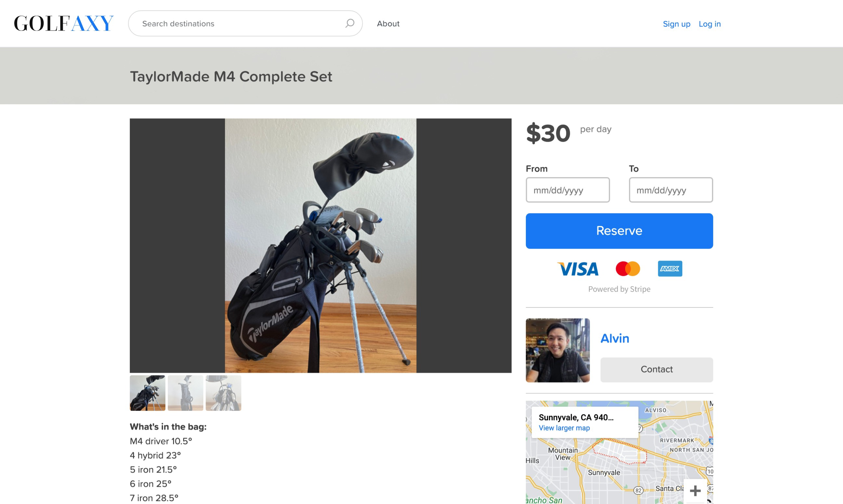This screenshot has height=504, width=843.
Task: Select the second golf bag thumbnail
Action: tap(186, 393)
